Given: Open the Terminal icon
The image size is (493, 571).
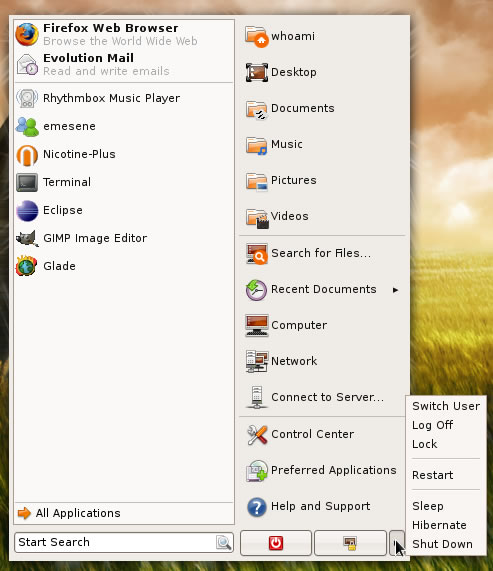Looking at the screenshot, I should coord(27,182).
